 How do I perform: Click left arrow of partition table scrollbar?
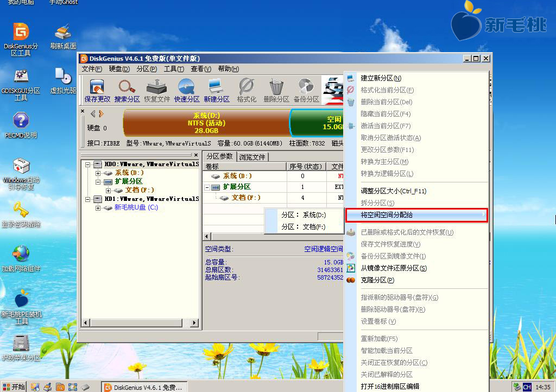[207, 236]
